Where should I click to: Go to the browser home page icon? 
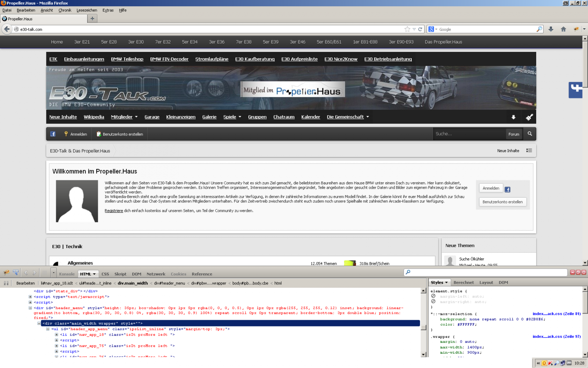[x=563, y=29]
